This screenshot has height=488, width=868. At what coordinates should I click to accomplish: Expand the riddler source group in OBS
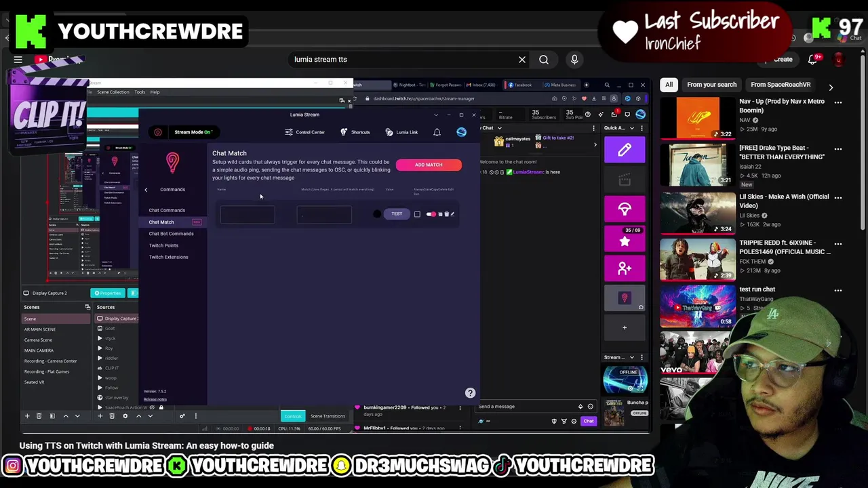click(x=100, y=358)
